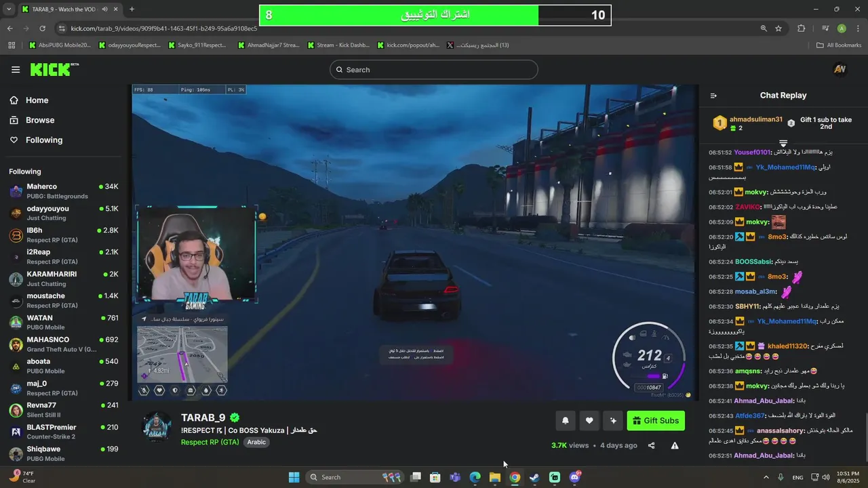Open Stream - Kick Dashboard bookmark
Image resolution: width=868 pixels, height=488 pixels.
tap(338, 45)
